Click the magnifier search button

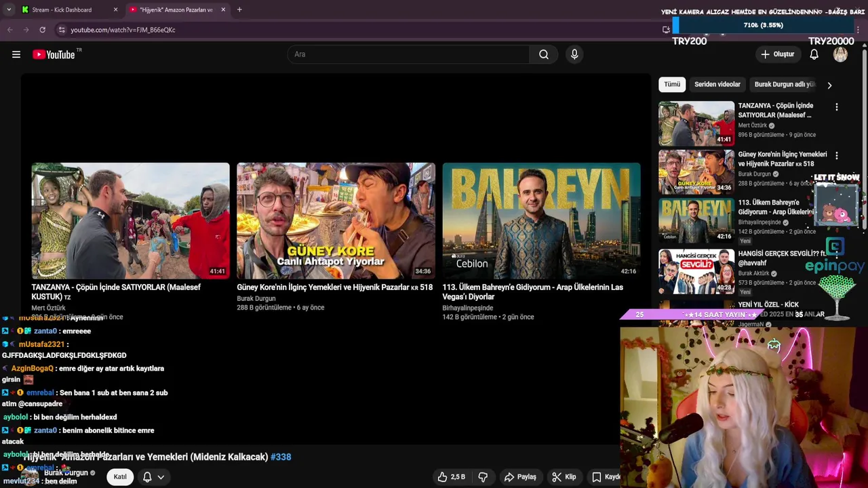pos(544,54)
